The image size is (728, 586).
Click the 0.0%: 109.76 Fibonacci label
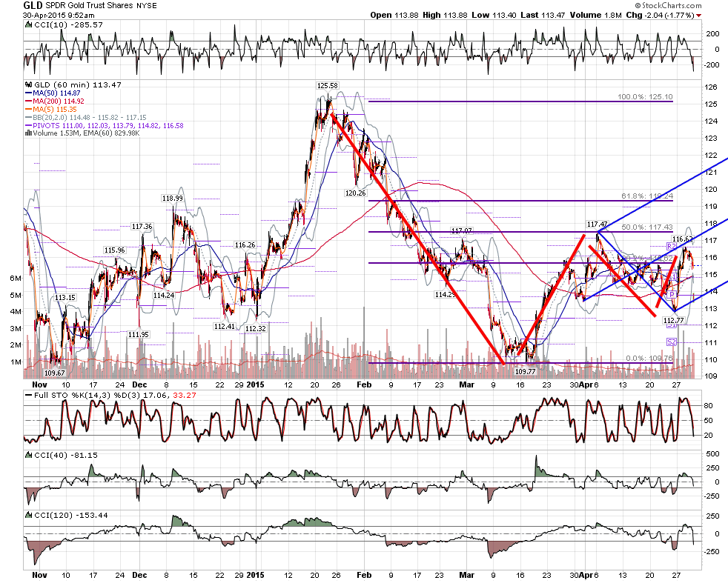[649, 358]
